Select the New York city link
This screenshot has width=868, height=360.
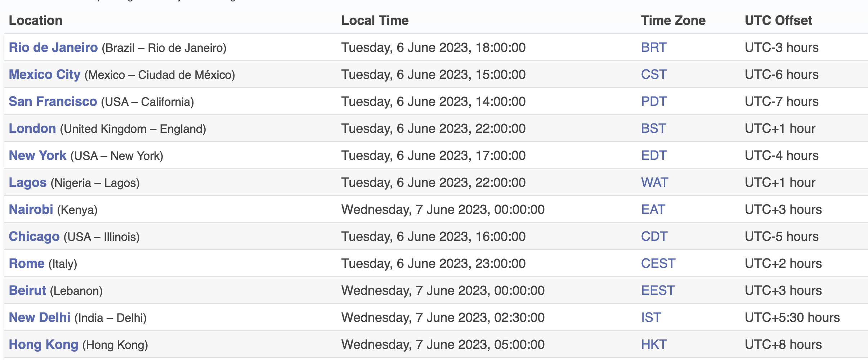[38, 156]
